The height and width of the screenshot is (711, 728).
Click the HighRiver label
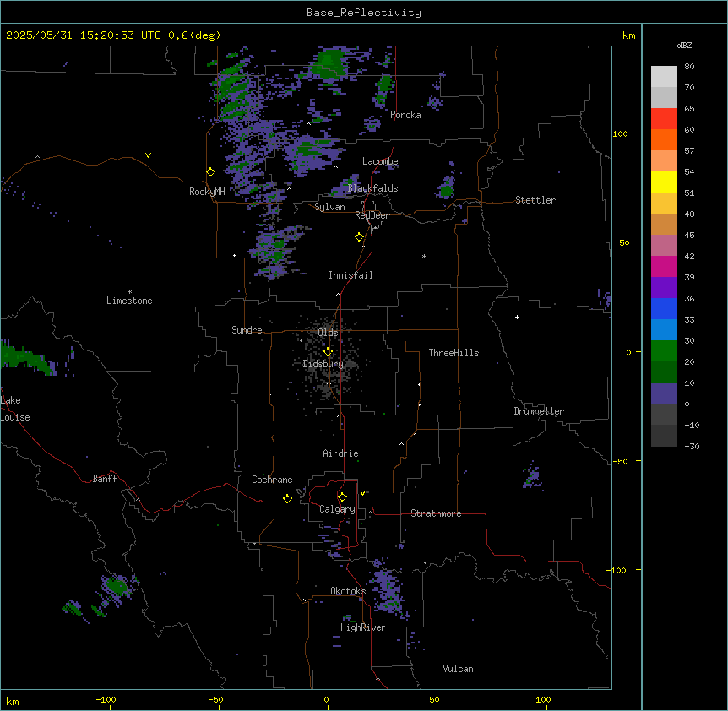pos(363,627)
